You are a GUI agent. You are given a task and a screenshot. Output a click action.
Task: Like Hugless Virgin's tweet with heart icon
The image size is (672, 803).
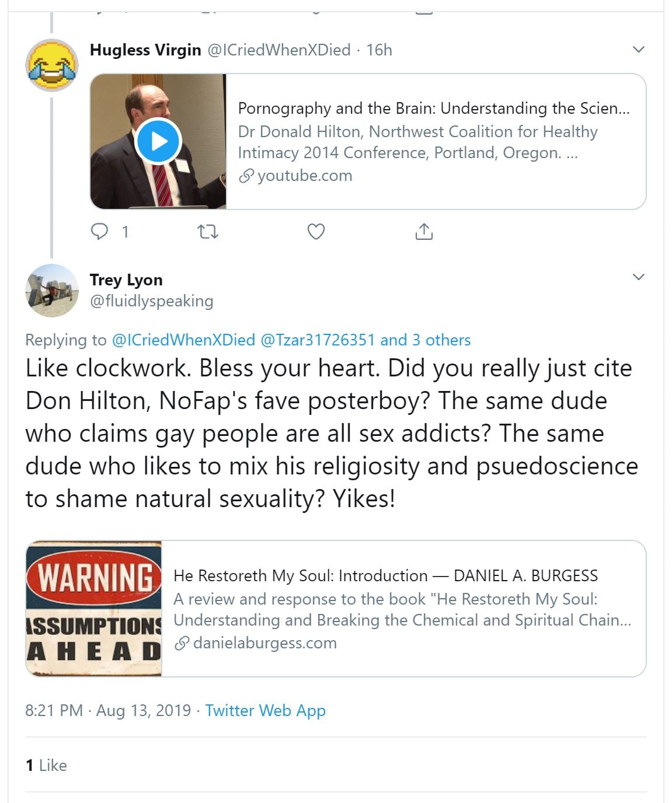click(316, 232)
